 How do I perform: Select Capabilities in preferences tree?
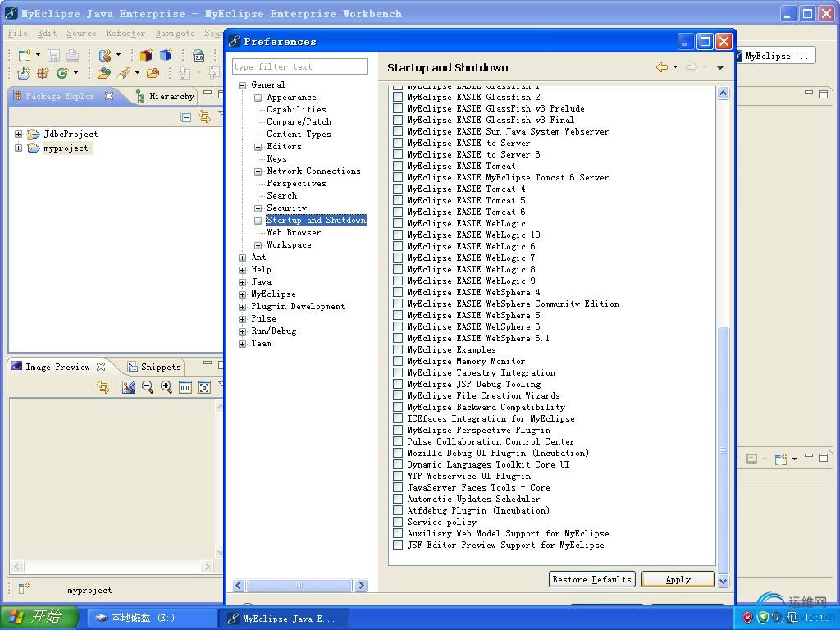pyautogui.click(x=296, y=109)
